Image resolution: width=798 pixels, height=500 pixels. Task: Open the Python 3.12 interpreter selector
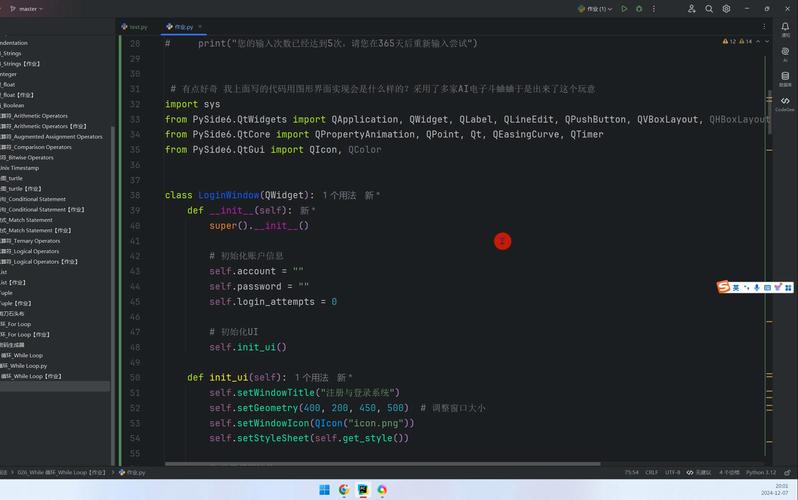click(760, 472)
